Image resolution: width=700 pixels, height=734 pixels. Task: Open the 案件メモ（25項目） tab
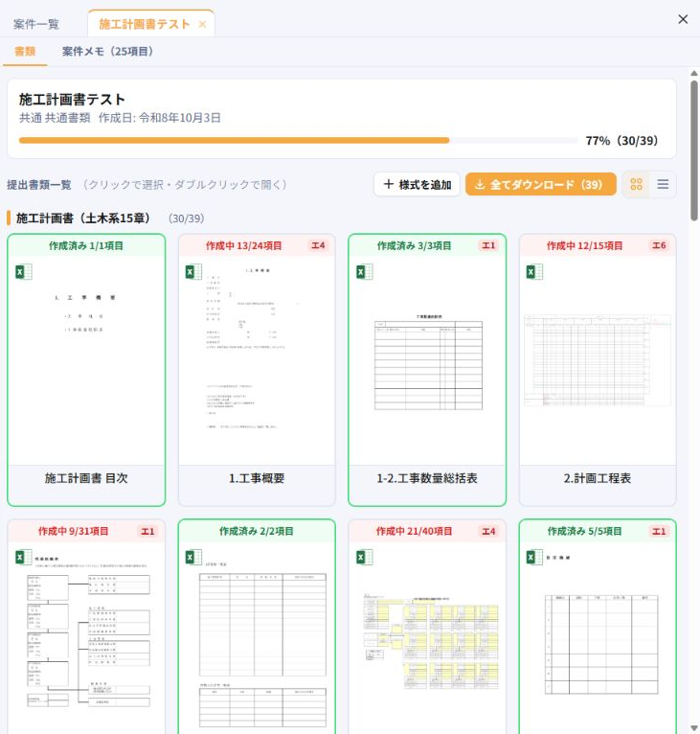point(107,52)
